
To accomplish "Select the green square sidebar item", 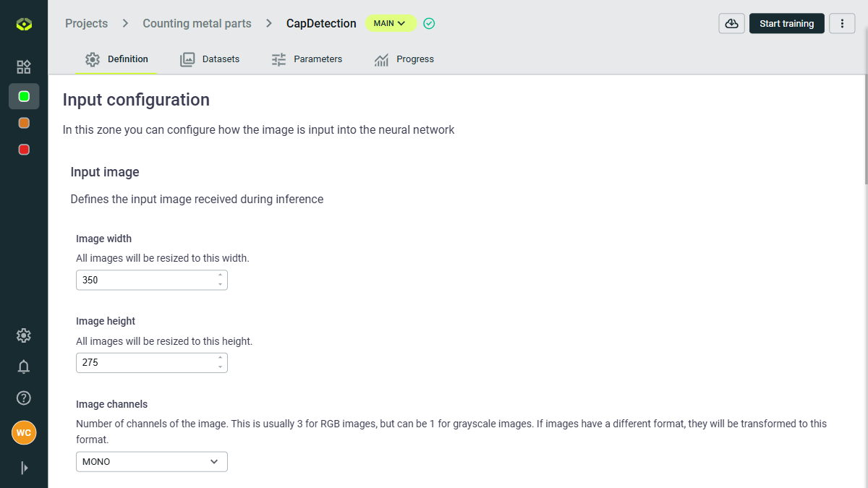I will (x=24, y=96).
